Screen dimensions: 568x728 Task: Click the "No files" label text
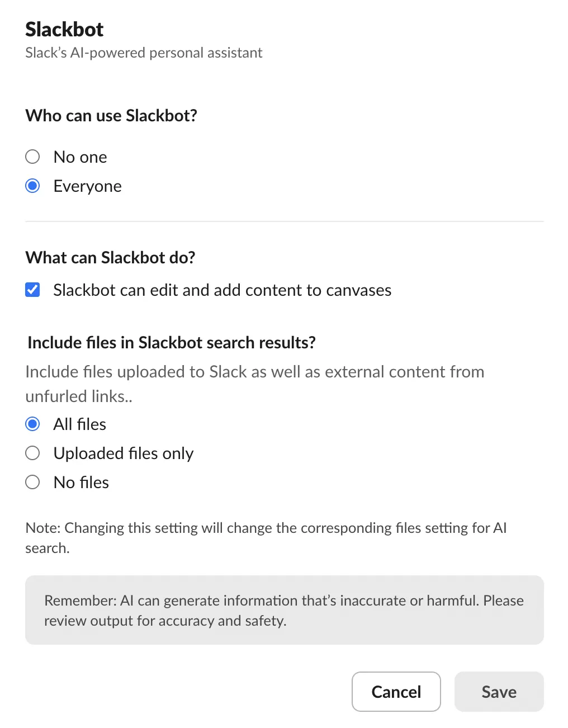pyautogui.click(x=81, y=483)
